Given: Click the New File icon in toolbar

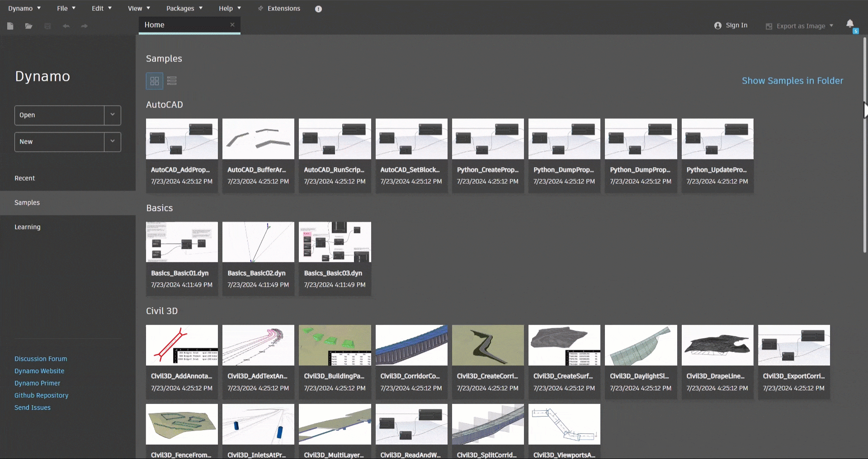Looking at the screenshot, I should pos(10,26).
